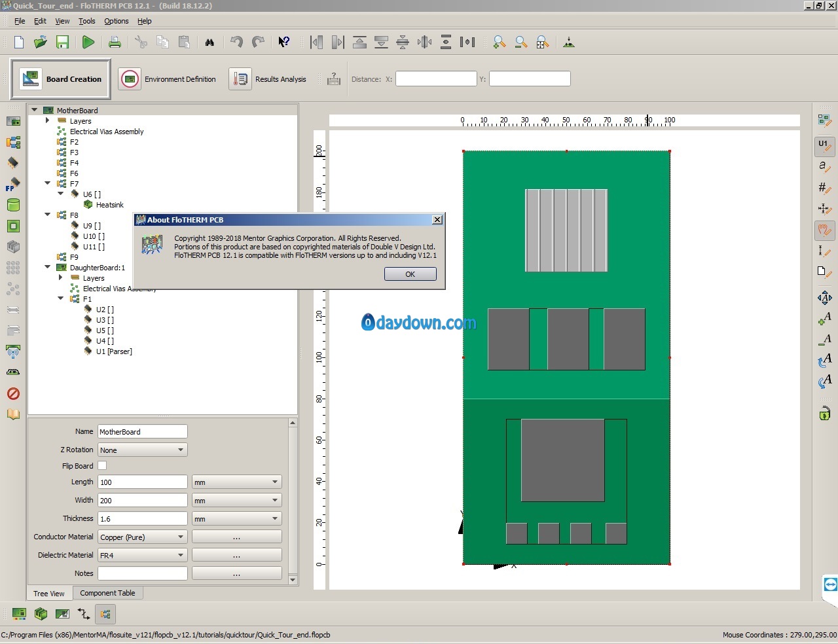
Task: Toggle the green padlock icon
Action: (824, 413)
